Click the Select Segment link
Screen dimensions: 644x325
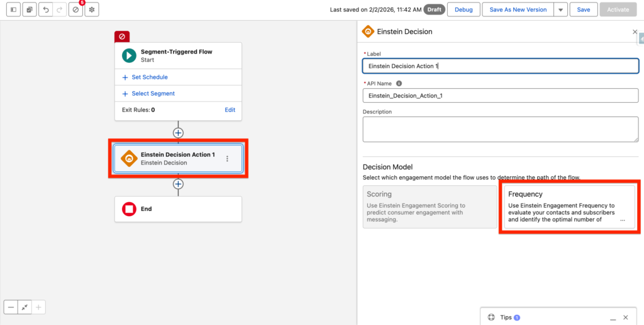[153, 94]
